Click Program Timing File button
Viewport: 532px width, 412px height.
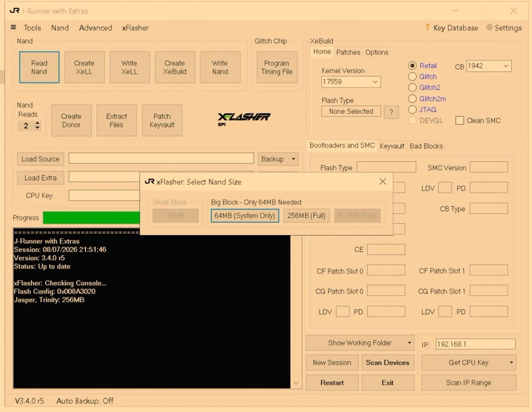coord(277,67)
